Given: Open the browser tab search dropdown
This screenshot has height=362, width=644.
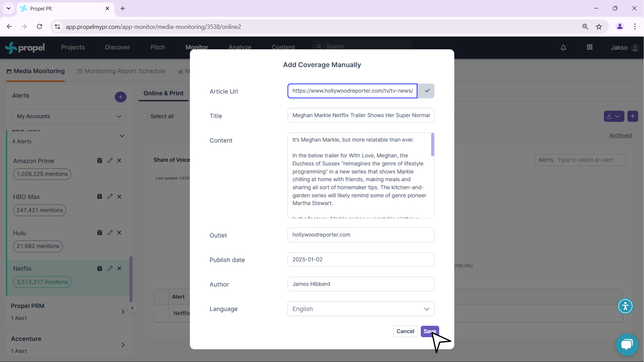Looking at the screenshot, I should pos(8,8).
